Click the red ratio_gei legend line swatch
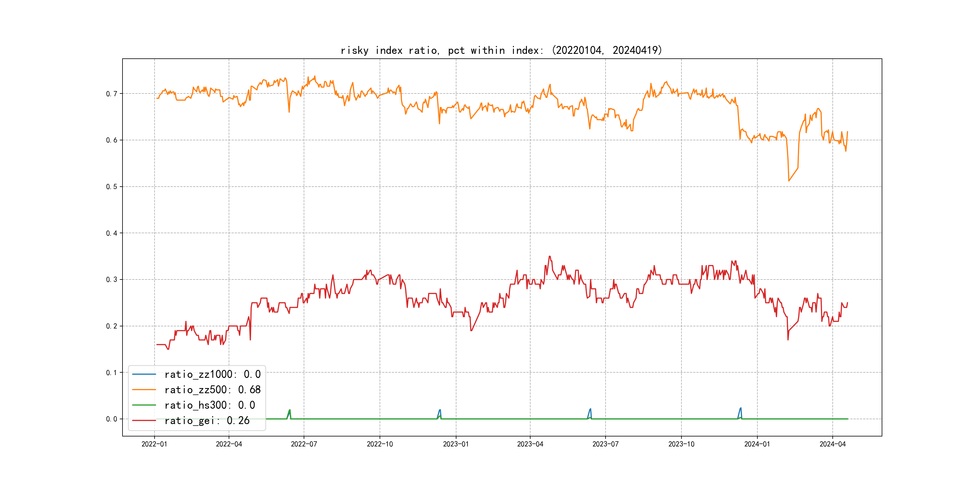Screen dimensions: 980x490 click(144, 420)
